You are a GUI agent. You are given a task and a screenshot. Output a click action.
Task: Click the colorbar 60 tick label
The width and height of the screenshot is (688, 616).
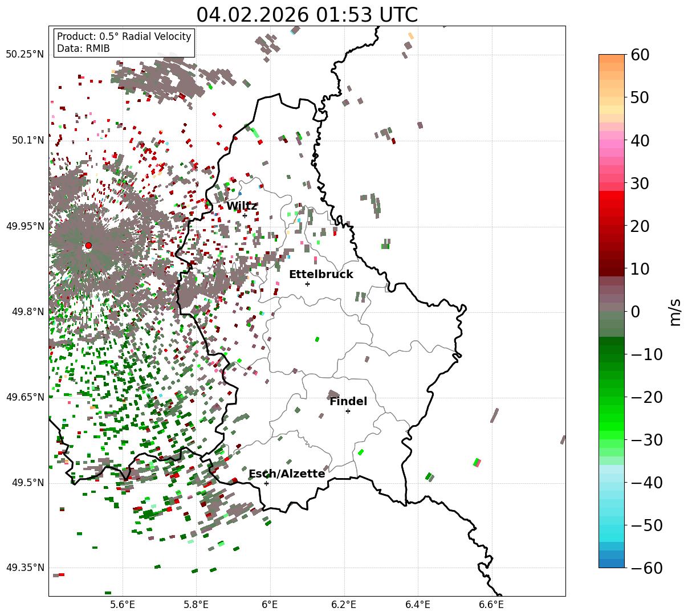click(640, 55)
